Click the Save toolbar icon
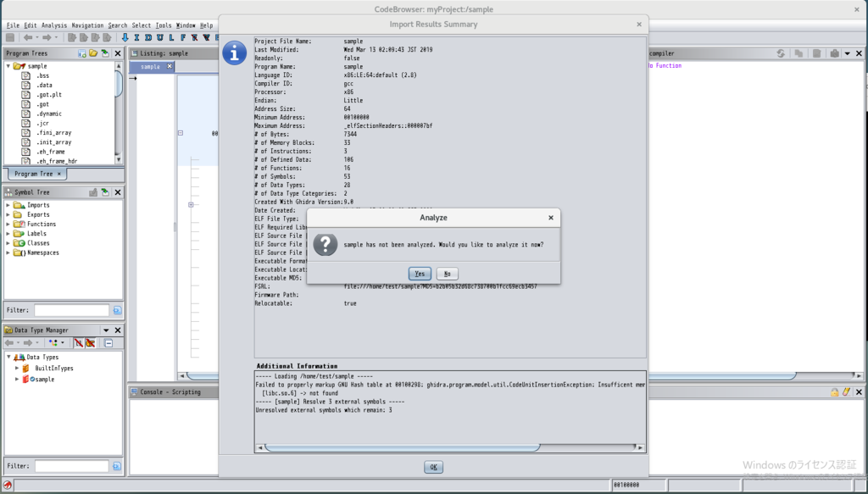 click(10, 37)
